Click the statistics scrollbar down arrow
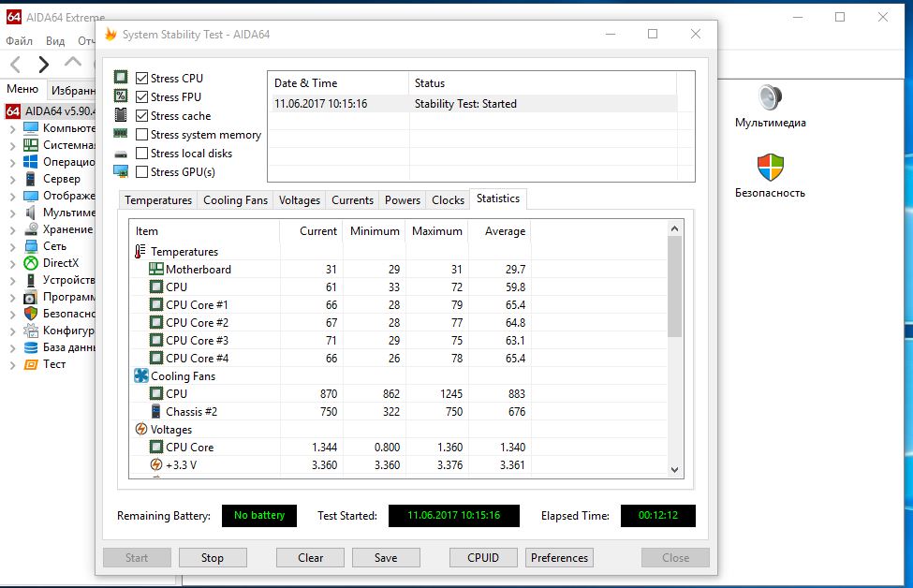Viewport: 913px width, 588px height. tap(675, 470)
